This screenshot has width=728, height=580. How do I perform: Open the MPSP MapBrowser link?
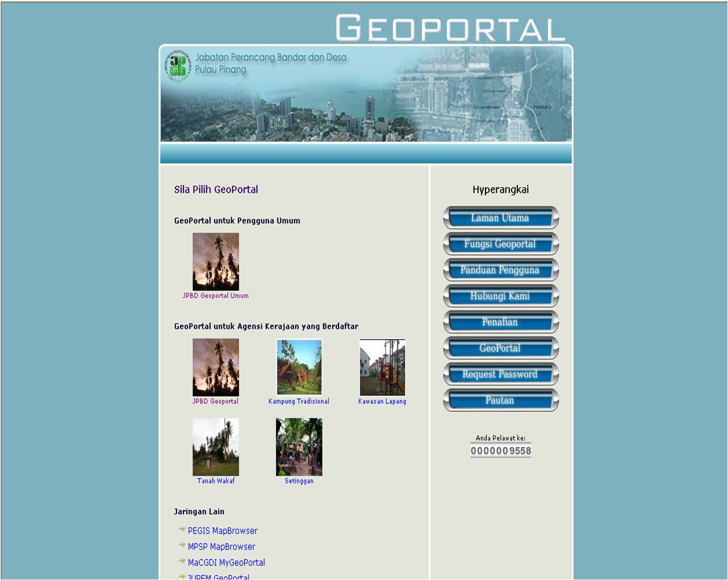click(221, 546)
